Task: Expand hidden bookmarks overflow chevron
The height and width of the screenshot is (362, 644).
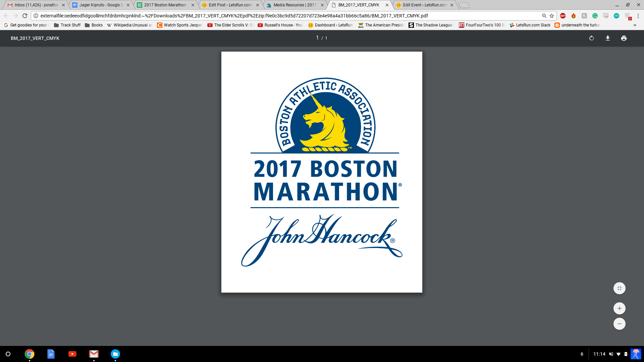Action: click(x=635, y=25)
